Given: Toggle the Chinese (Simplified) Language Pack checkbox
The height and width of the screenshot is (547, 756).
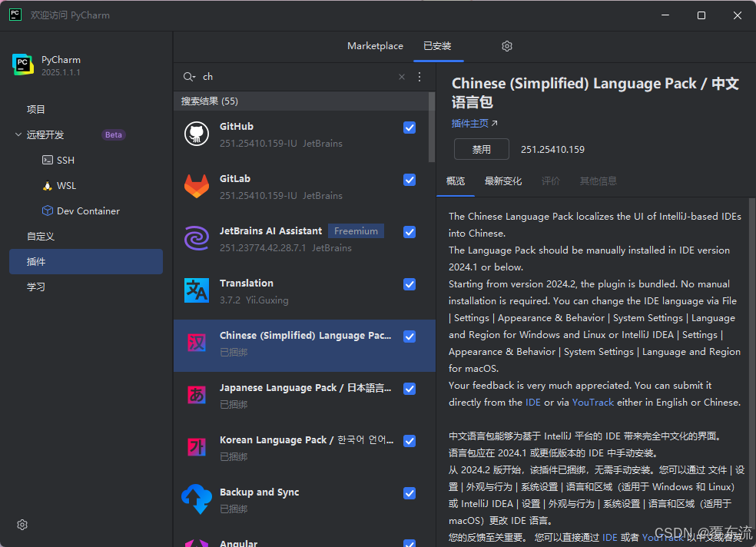Looking at the screenshot, I should [x=409, y=336].
